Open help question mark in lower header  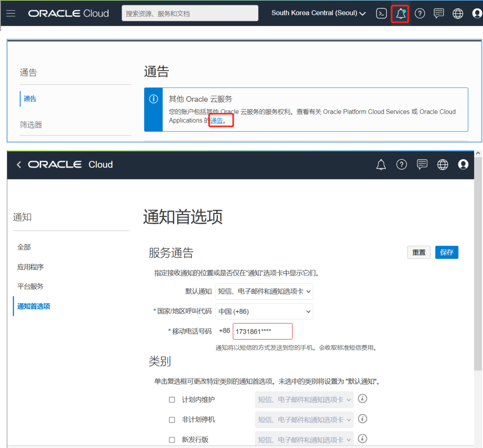pos(401,165)
